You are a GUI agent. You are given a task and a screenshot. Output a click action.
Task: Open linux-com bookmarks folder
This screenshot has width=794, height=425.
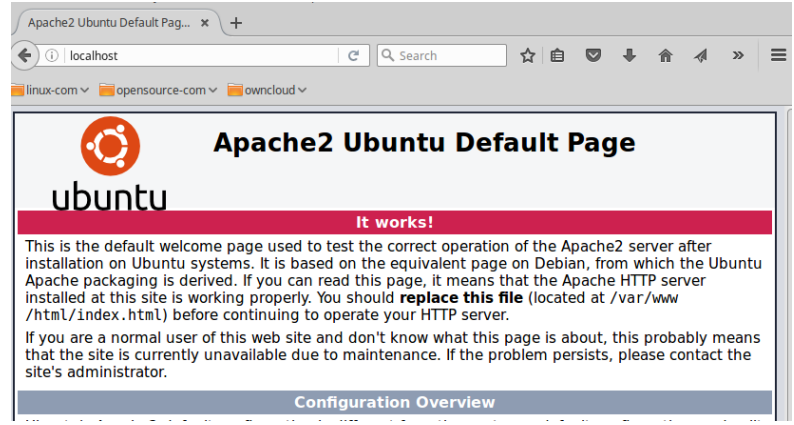tap(50, 90)
